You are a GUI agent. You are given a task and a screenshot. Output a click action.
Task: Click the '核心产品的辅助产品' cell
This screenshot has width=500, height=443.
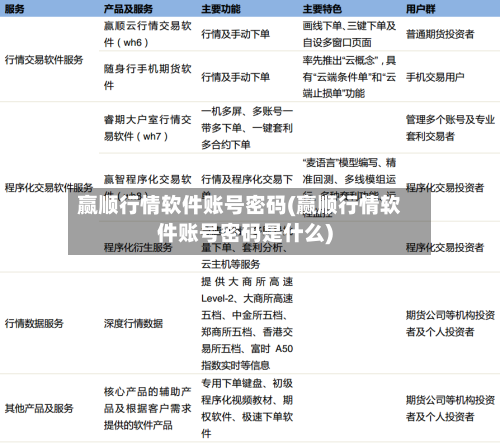tap(147, 408)
